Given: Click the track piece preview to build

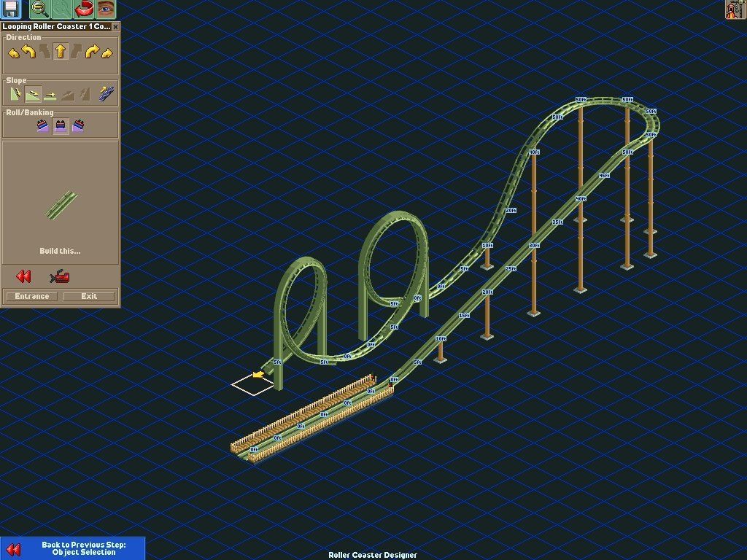Looking at the screenshot, I should (60, 204).
